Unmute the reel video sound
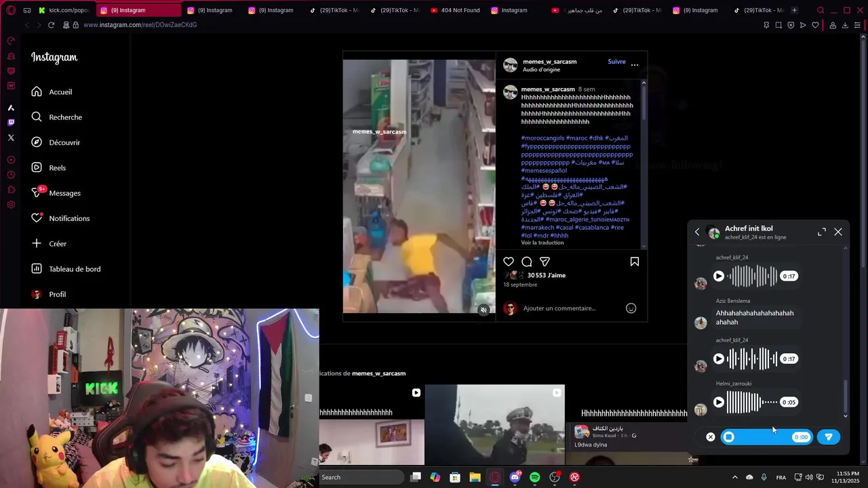The width and height of the screenshot is (868, 488). [484, 310]
